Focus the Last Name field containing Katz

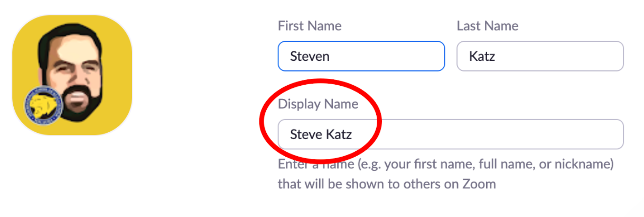540,56
